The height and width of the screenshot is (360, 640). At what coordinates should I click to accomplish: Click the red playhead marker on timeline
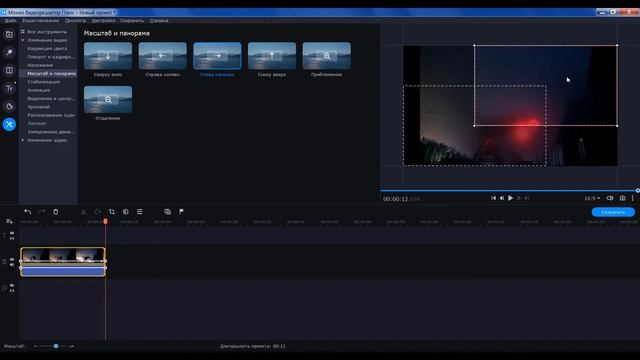click(105, 221)
